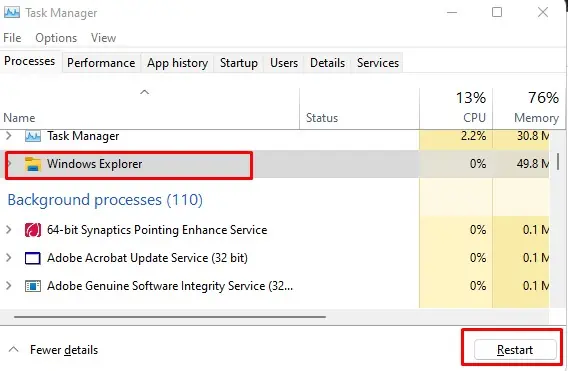
Task: Open the File menu
Action: coord(12,38)
